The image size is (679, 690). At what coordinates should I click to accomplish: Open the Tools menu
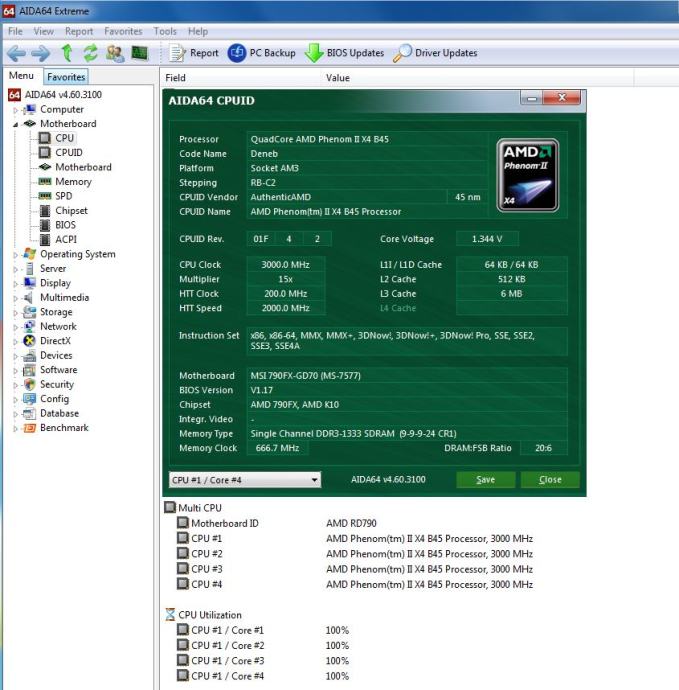click(165, 32)
